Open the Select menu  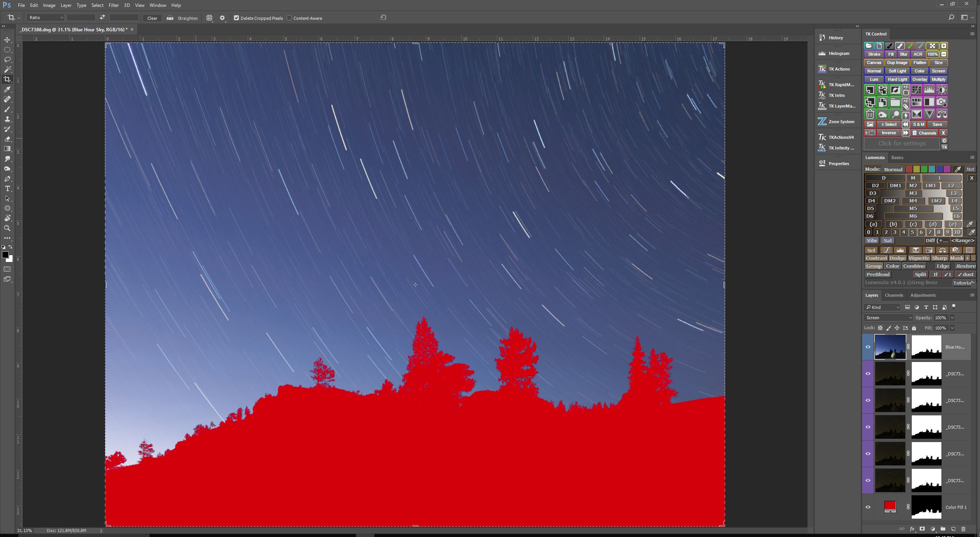point(97,5)
